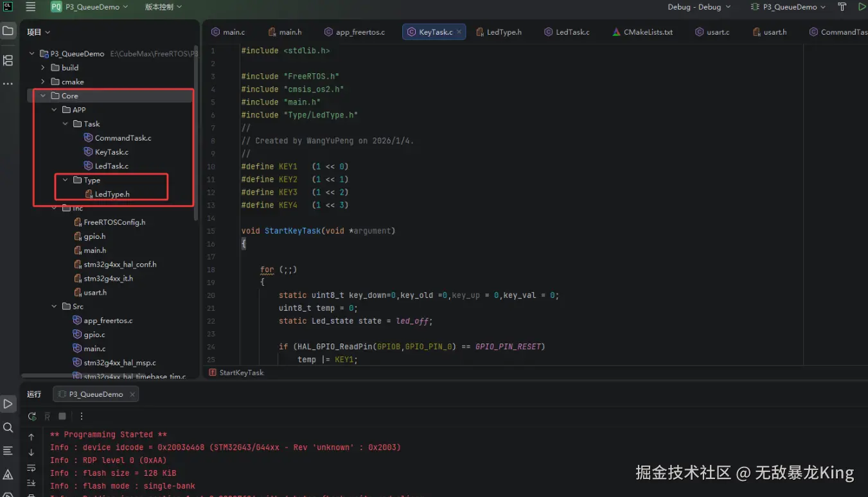Open the Debug - Debug profile dropdown
The image size is (868, 497).
(x=699, y=7)
